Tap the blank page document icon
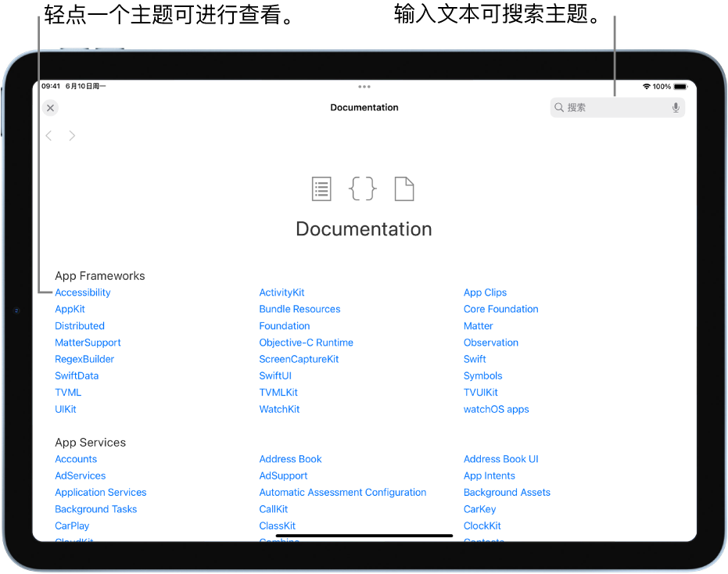728x574 pixels. point(404,189)
